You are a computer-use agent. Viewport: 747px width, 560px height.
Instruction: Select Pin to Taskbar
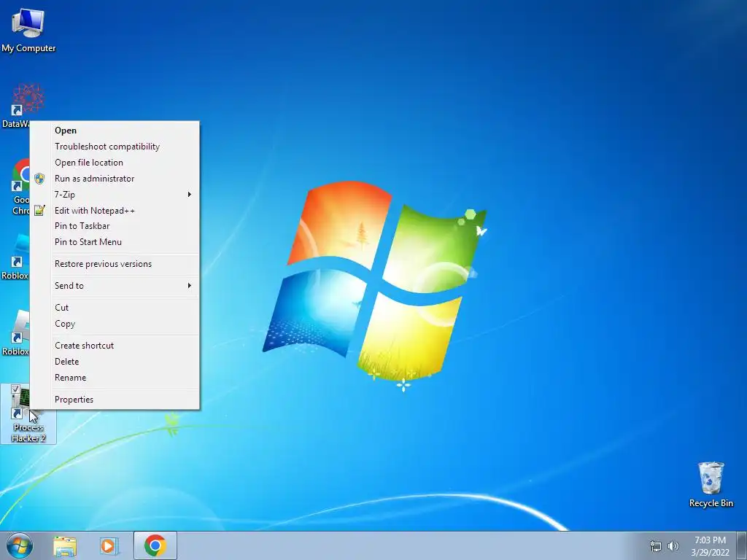click(115, 226)
